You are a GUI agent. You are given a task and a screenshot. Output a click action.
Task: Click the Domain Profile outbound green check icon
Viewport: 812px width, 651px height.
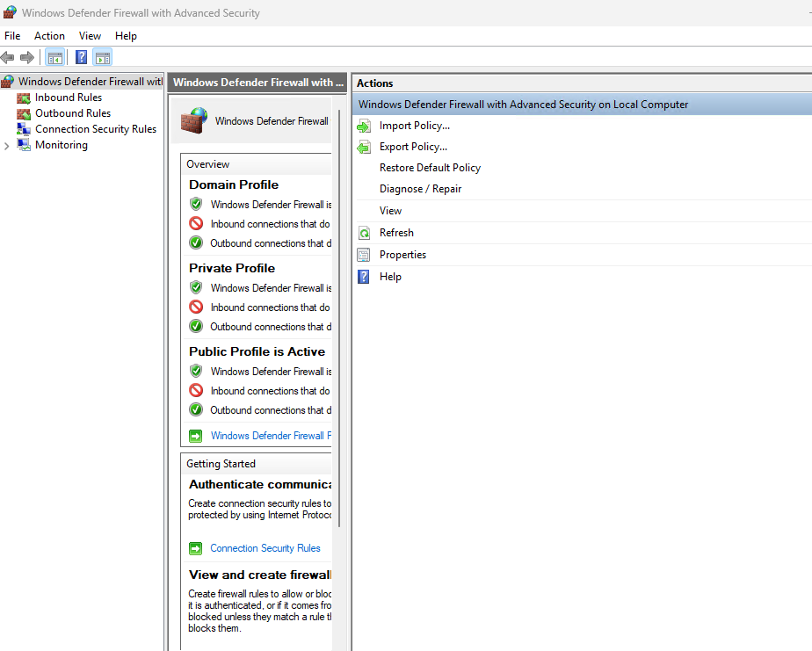click(x=196, y=242)
